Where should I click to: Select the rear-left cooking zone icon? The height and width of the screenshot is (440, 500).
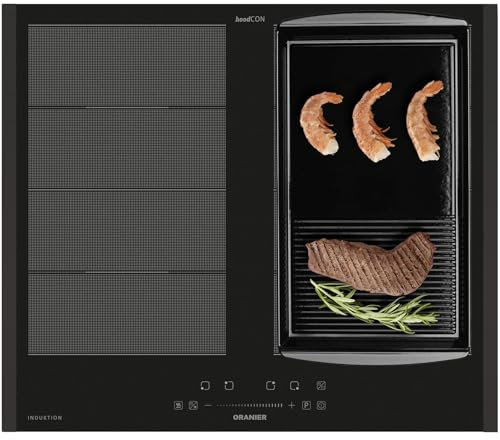pos(229,386)
